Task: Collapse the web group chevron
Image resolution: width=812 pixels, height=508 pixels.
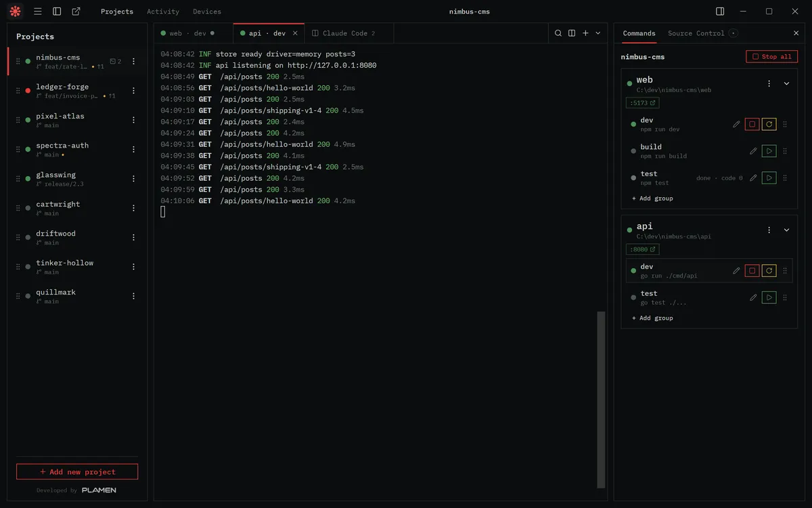Action: [x=786, y=84]
